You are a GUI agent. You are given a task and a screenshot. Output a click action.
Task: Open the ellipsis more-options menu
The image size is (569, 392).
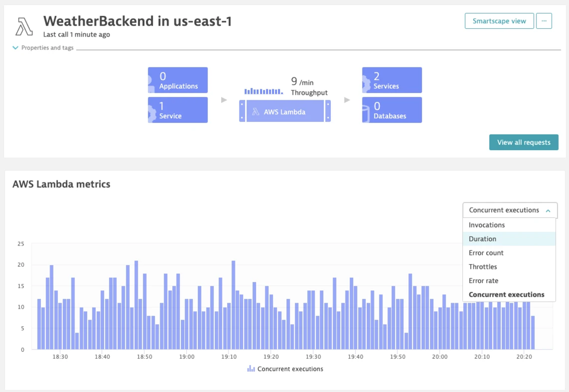[x=544, y=21]
